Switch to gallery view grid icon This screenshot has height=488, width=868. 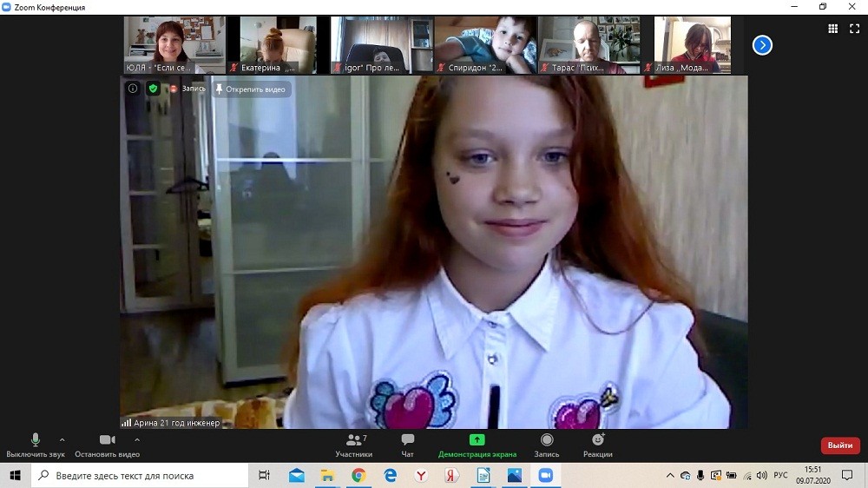coord(832,29)
